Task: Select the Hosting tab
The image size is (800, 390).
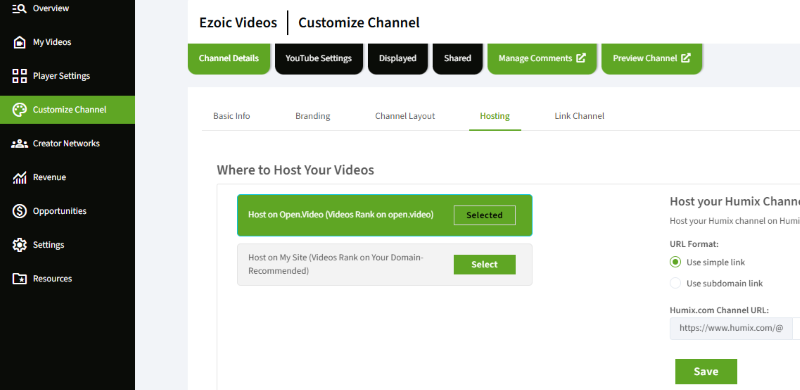Action: (x=495, y=116)
